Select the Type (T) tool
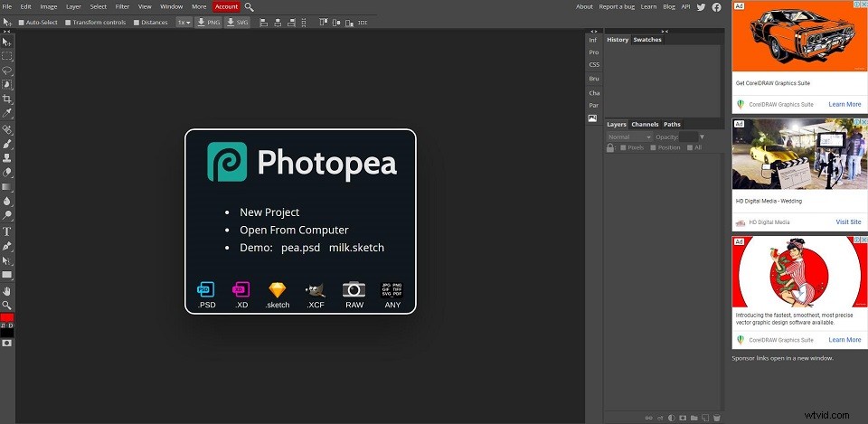The image size is (868, 424). tap(7, 231)
